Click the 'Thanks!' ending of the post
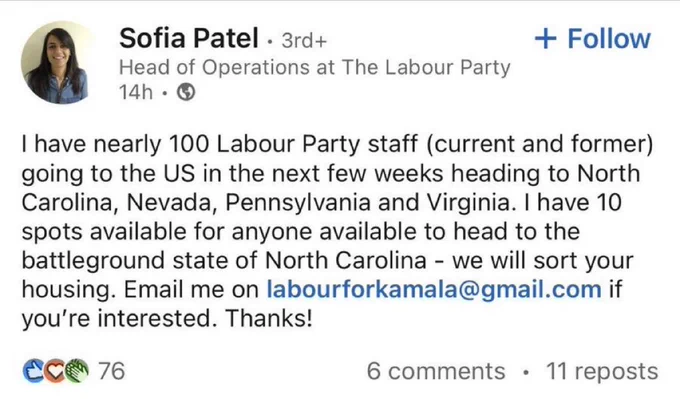680x399 pixels. pos(269,318)
